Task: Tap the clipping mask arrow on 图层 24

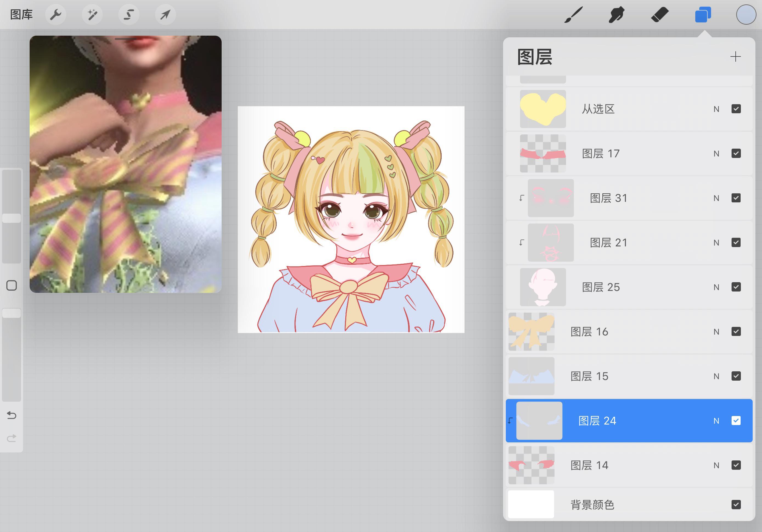Action: point(510,421)
